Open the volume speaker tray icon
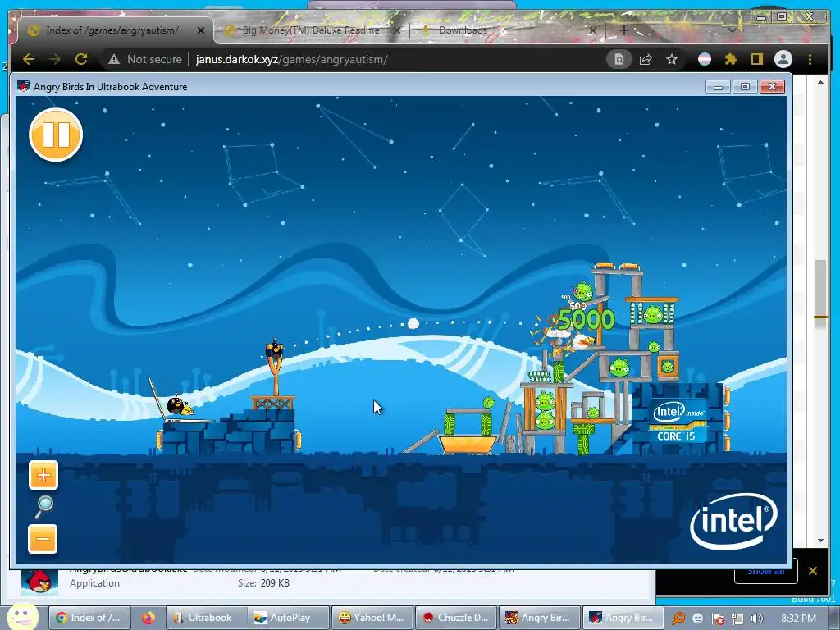Screen dimensions: 840x630 757,619
